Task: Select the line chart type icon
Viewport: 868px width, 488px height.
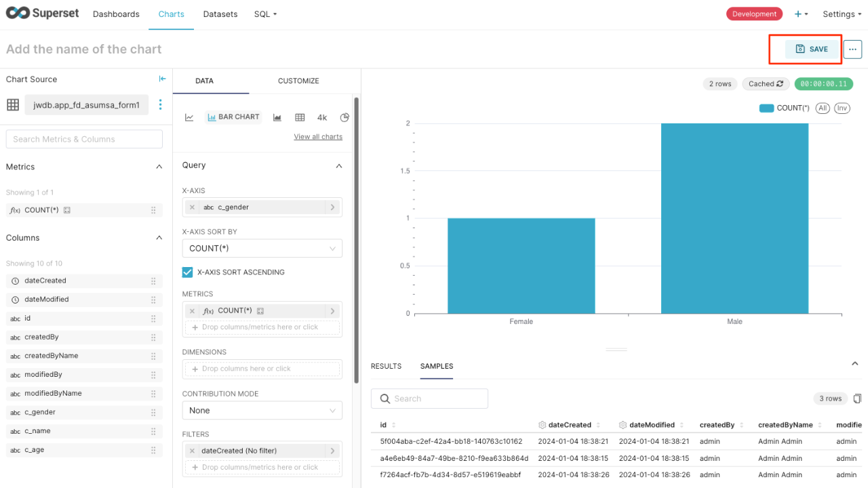Action: tap(189, 117)
